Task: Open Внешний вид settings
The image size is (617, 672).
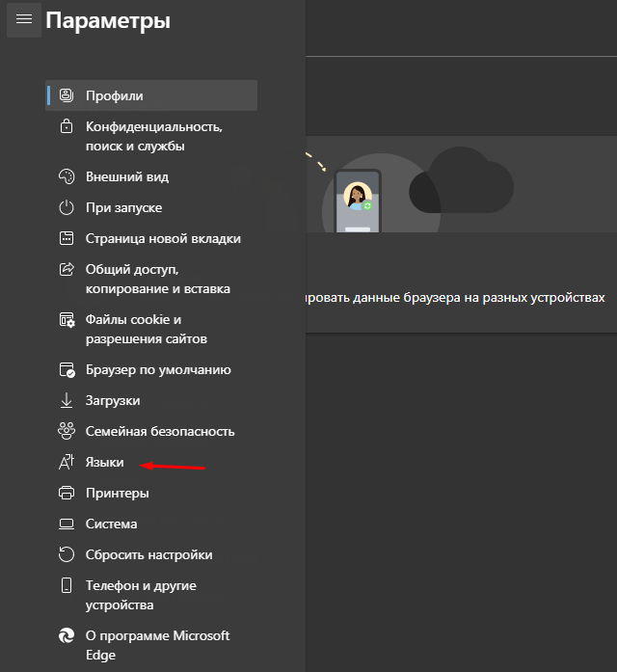Action: 127,177
